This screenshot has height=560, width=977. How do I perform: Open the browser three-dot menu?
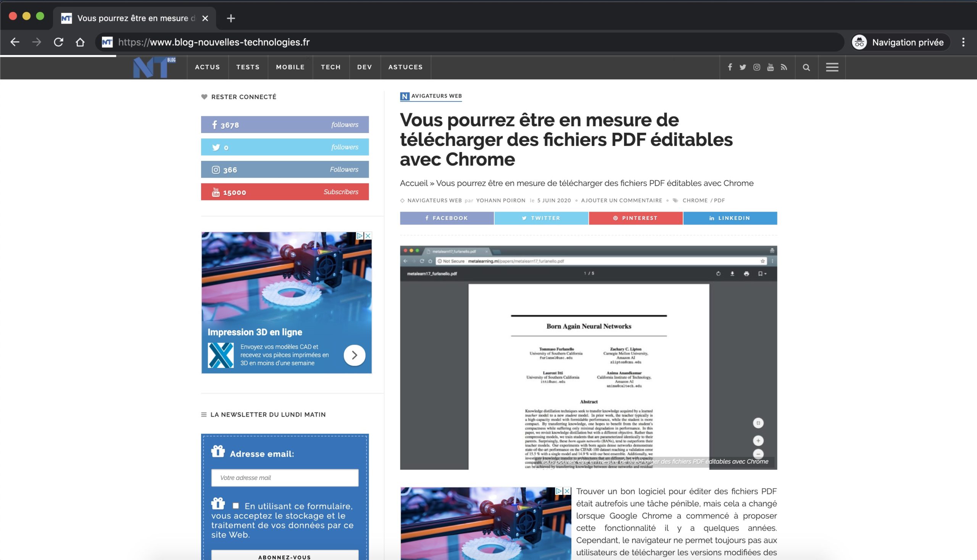point(963,42)
